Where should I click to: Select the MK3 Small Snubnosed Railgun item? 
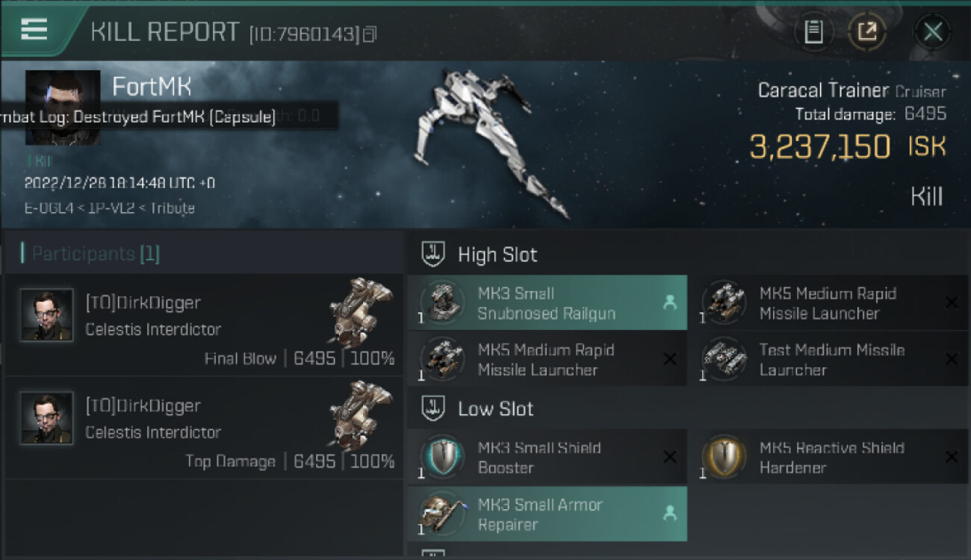point(547,303)
